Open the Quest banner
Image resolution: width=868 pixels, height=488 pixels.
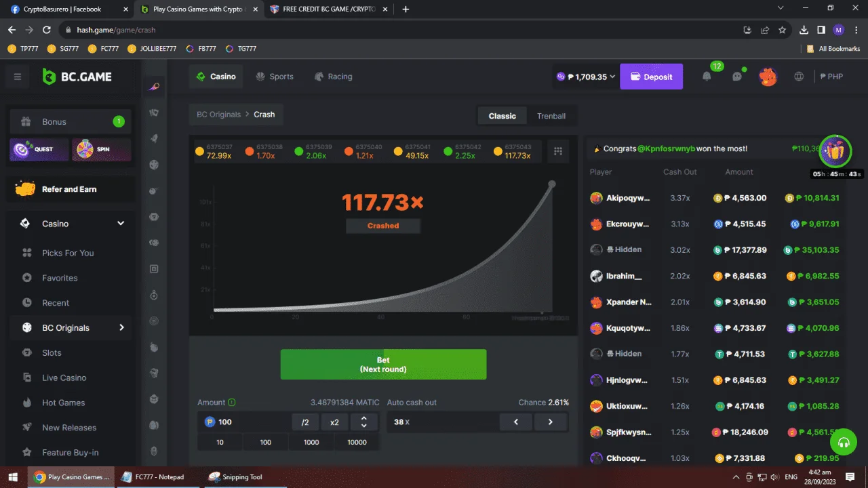(39, 149)
